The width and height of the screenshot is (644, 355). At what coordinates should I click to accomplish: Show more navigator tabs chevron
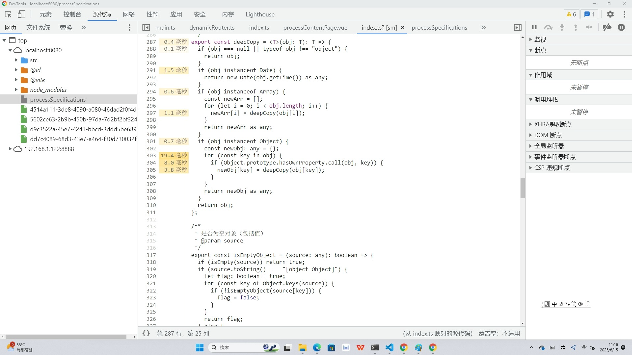click(x=84, y=28)
